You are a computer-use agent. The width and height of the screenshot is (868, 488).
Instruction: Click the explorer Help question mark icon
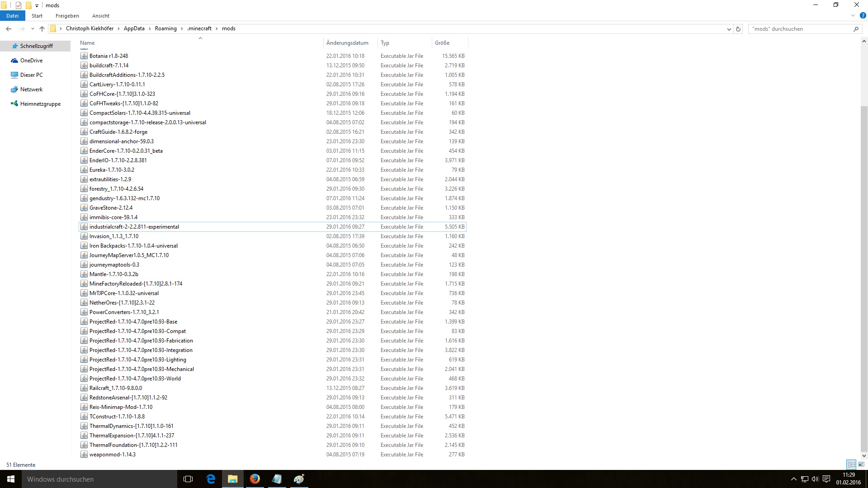863,15
